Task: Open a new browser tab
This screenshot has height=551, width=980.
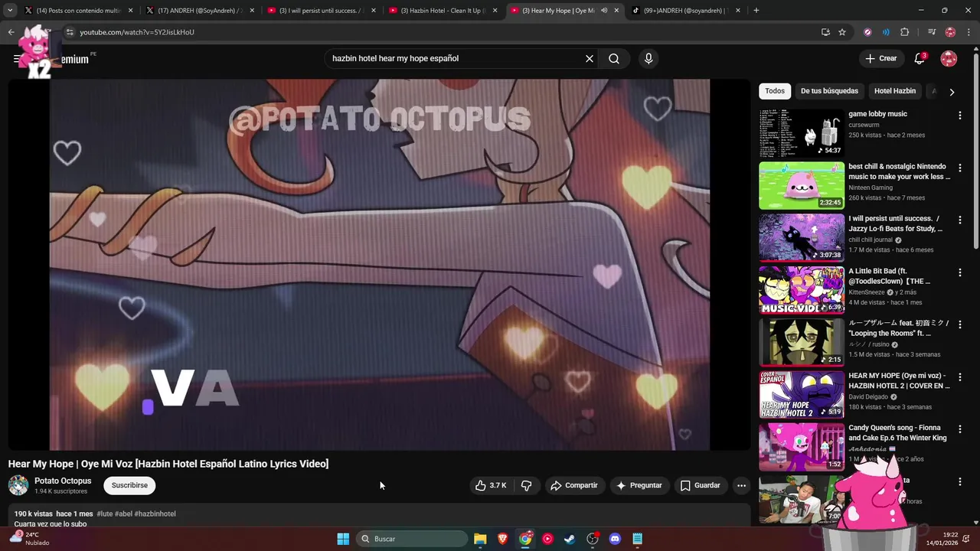Action: [756, 11]
